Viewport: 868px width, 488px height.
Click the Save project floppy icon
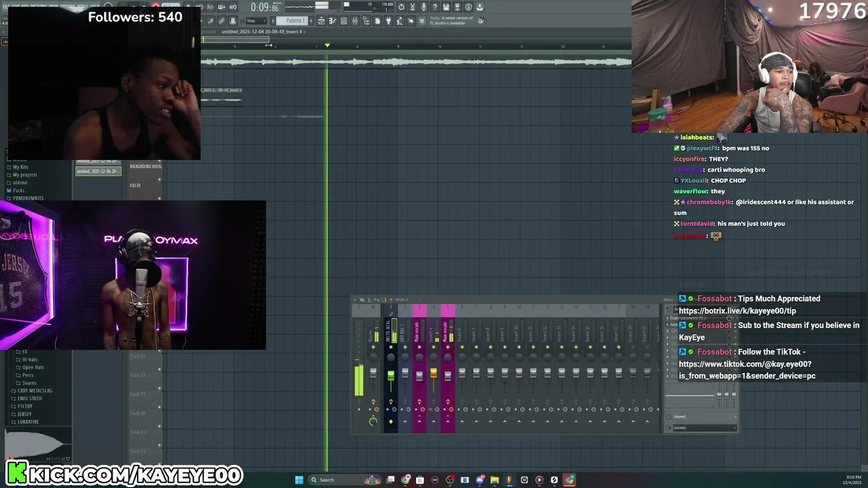point(446,7)
